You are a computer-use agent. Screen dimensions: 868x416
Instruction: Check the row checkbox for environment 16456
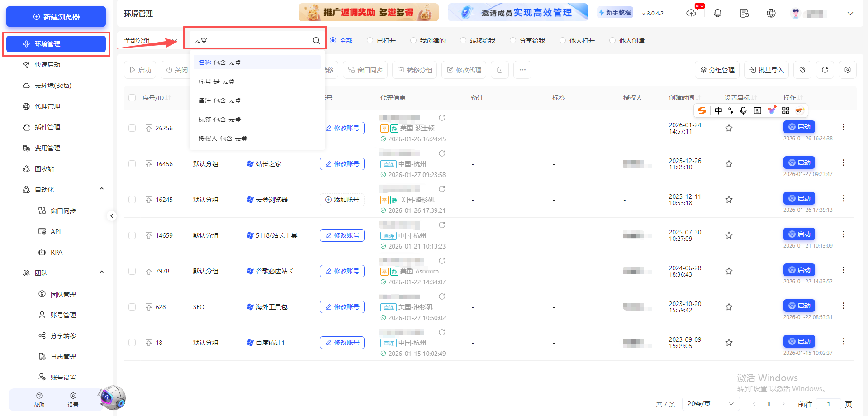132,164
